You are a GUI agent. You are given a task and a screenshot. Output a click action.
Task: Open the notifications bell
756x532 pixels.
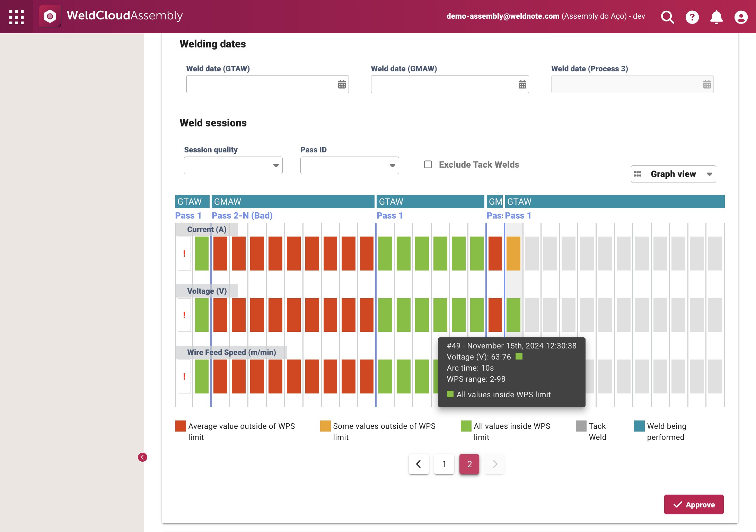[x=716, y=17]
